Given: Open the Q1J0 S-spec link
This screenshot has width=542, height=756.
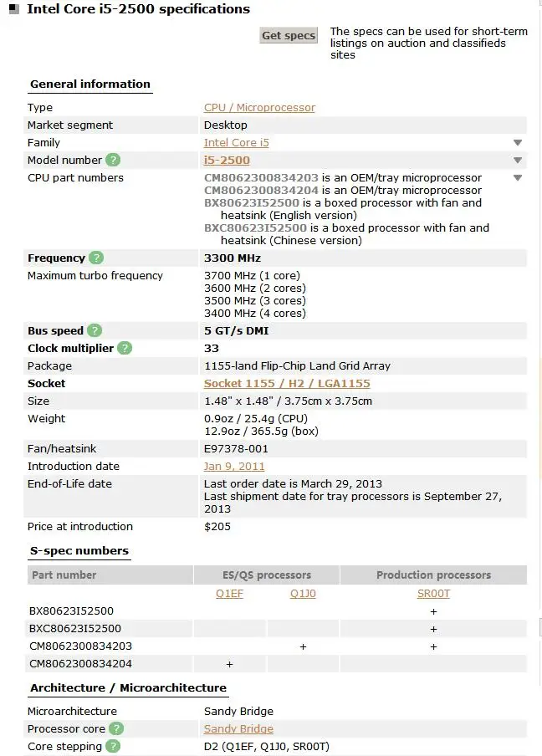Looking at the screenshot, I should tap(303, 594).
